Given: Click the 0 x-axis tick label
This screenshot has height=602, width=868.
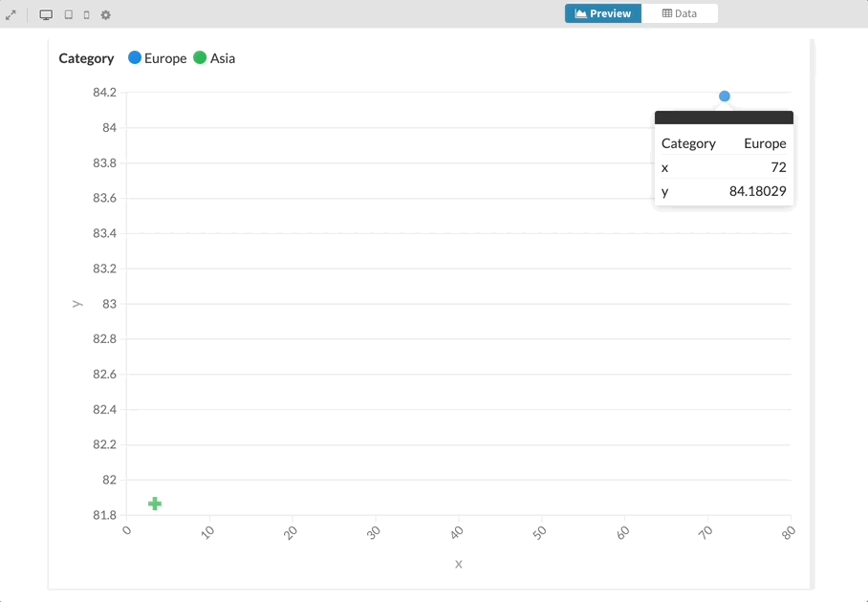Looking at the screenshot, I should (127, 530).
